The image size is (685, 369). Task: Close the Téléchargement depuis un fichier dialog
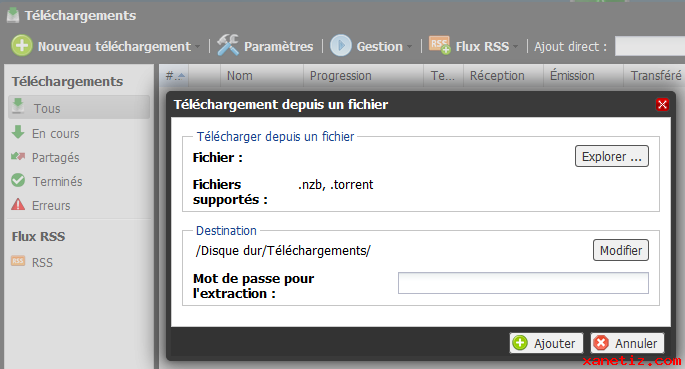662,104
